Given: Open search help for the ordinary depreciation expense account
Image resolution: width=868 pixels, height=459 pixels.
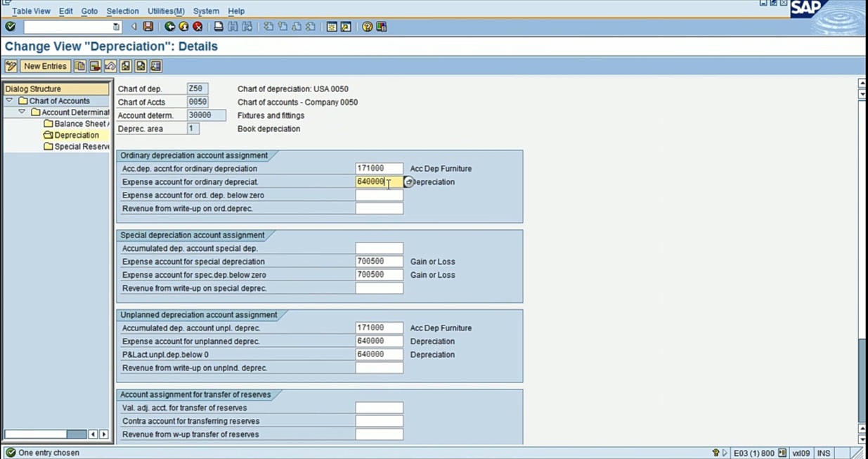Looking at the screenshot, I should [x=408, y=182].
